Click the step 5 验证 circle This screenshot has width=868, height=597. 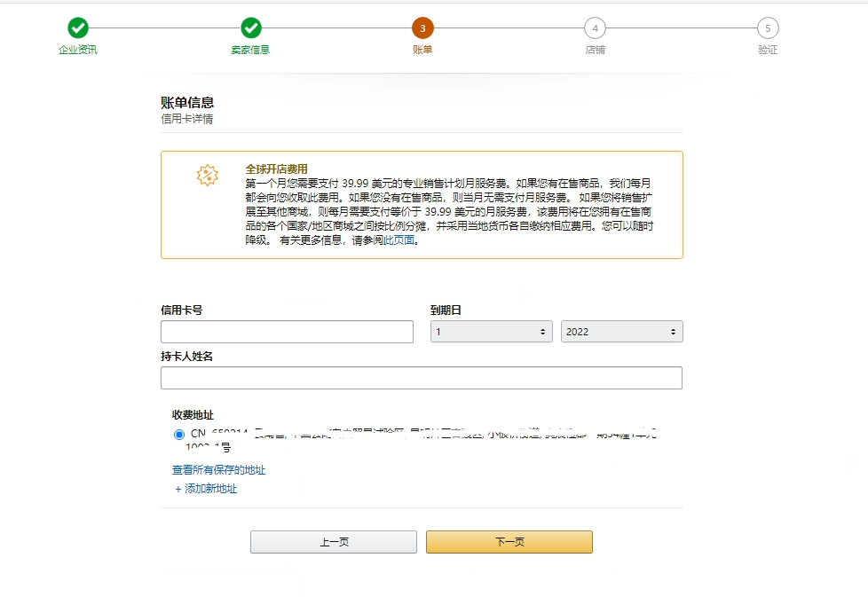click(x=769, y=27)
